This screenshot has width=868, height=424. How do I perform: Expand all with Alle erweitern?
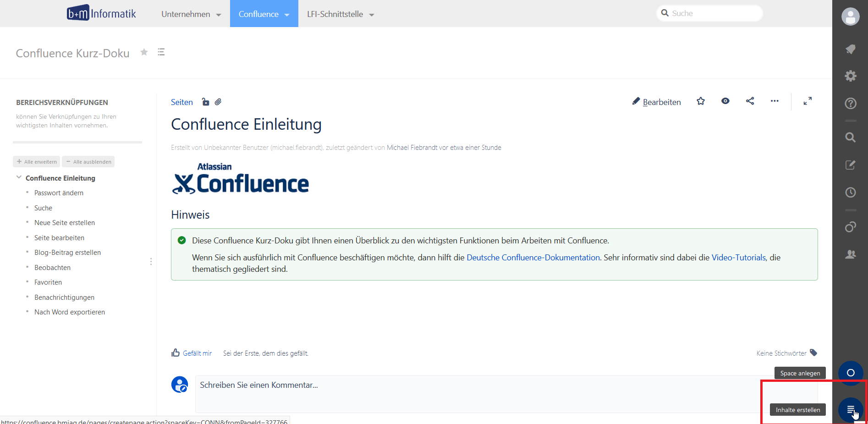click(x=37, y=162)
